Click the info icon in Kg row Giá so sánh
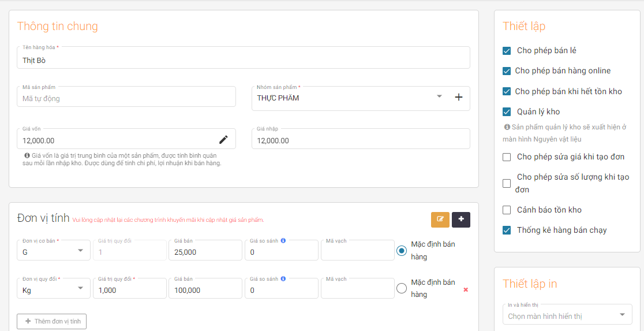Screen dimensions: 644x331 click(283, 278)
